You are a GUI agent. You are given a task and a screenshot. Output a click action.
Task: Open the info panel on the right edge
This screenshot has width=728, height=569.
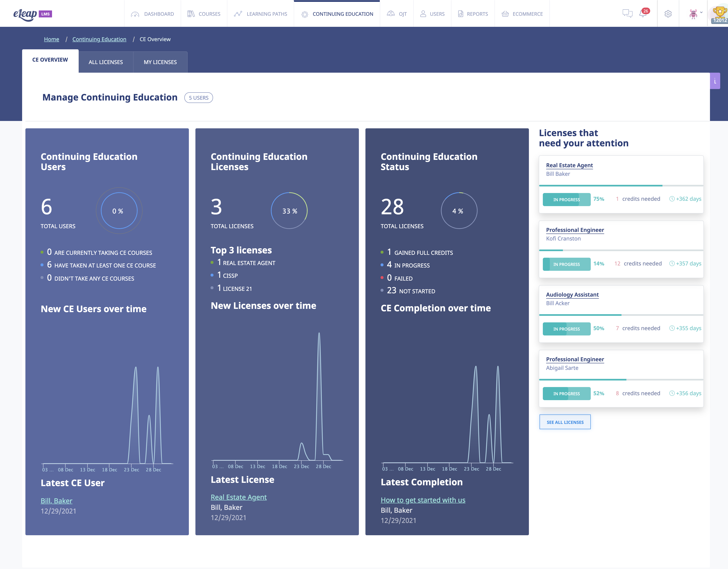[x=715, y=81]
